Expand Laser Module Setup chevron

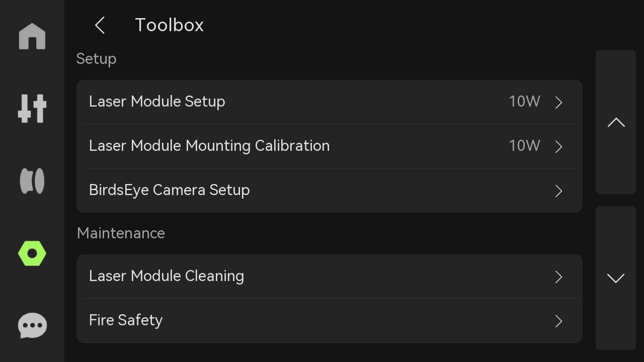click(558, 103)
